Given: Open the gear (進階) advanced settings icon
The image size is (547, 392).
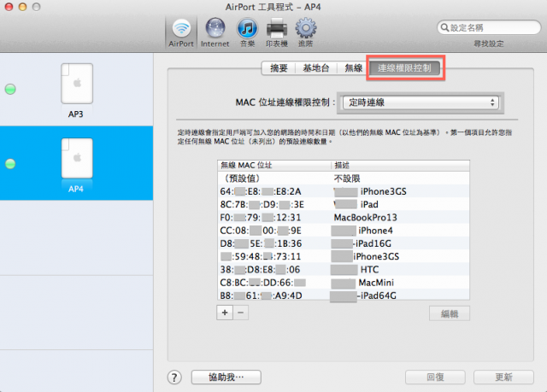Looking at the screenshot, I should [x=306, y=33].
